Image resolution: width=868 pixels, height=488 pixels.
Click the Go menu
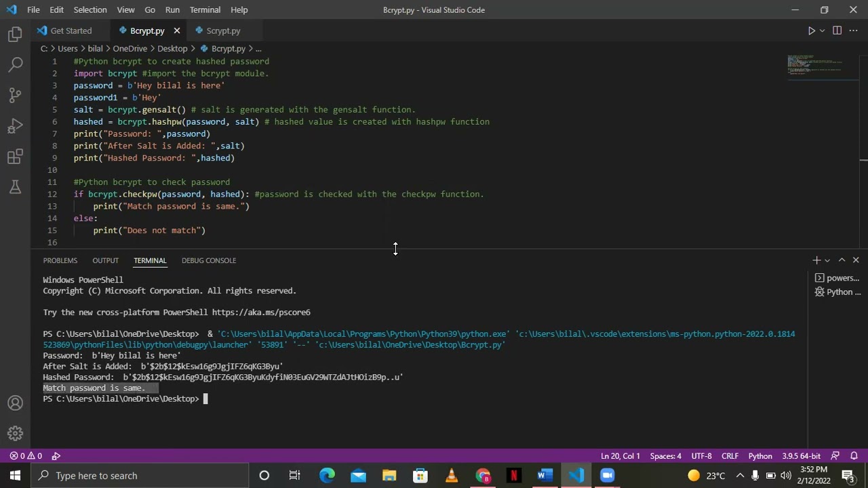pos(150,9)
